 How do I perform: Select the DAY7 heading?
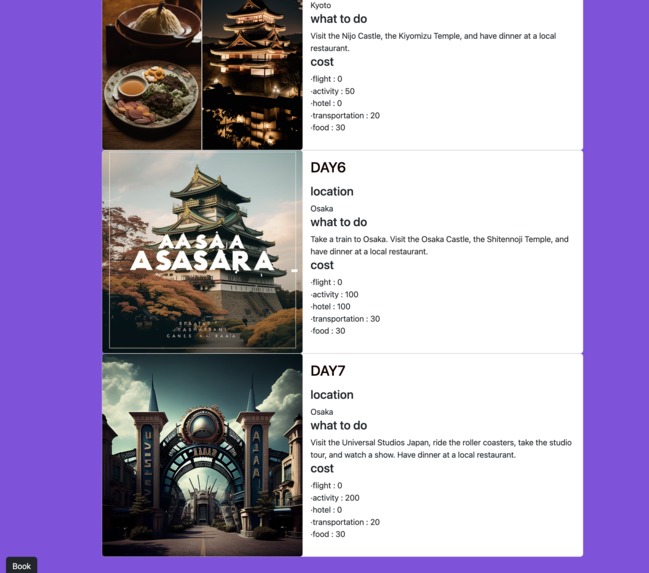pos(327,371)
